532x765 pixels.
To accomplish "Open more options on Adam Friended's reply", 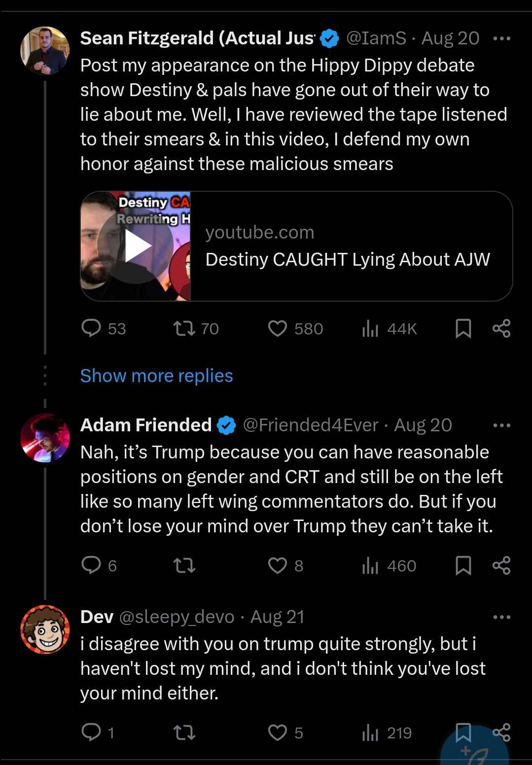I will click(x=502, y=425).
